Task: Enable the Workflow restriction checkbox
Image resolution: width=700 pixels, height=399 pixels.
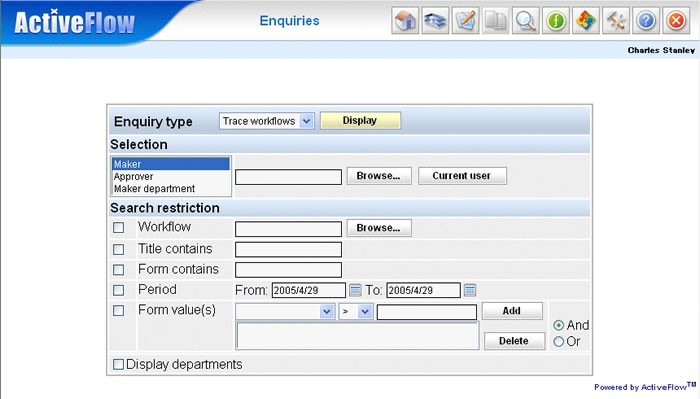Action: [118, 228]
